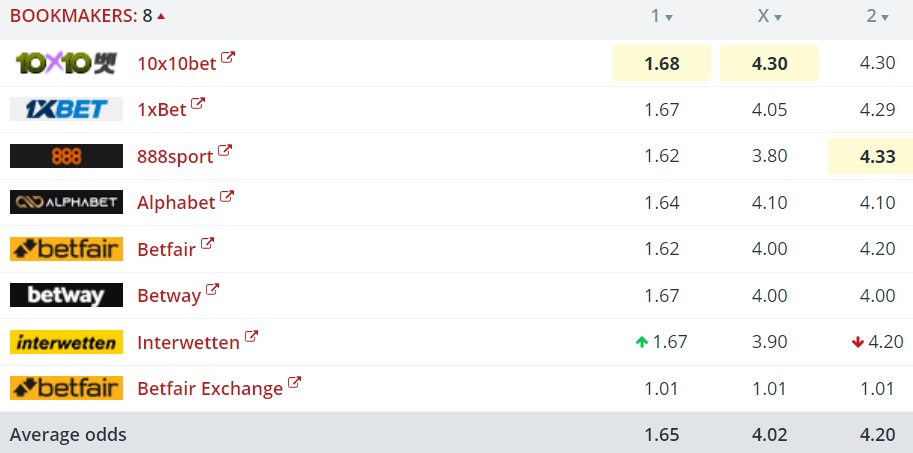Sort by column 1 odds arrow
913x453 pixels.
coord(669,17)
